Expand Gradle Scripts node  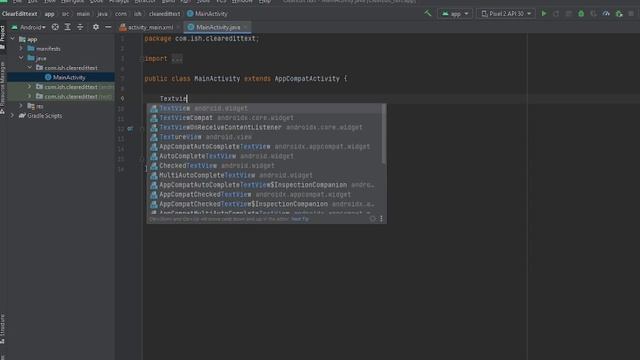pyautogui.click(x=13, y=116)
